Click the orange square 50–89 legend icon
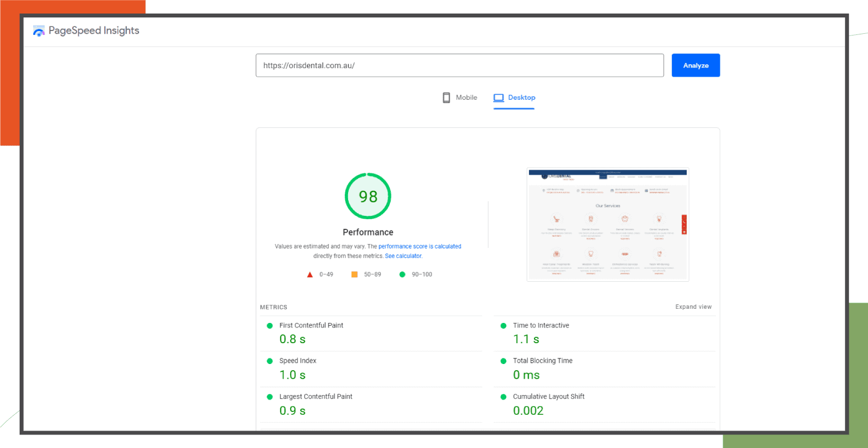Image resolution: width=868 pixels, height=448 pixels. pyautogui.click(x=354, y=274)
